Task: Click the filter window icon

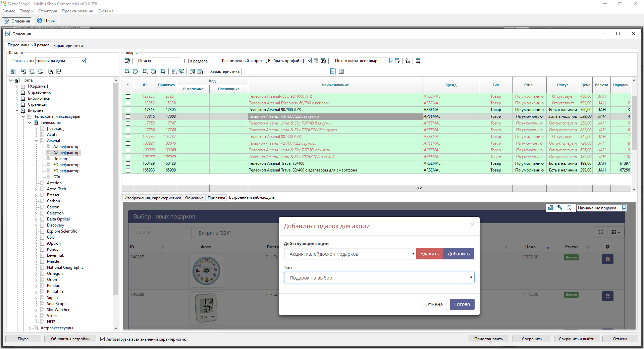Action: (x=193, y=71)
